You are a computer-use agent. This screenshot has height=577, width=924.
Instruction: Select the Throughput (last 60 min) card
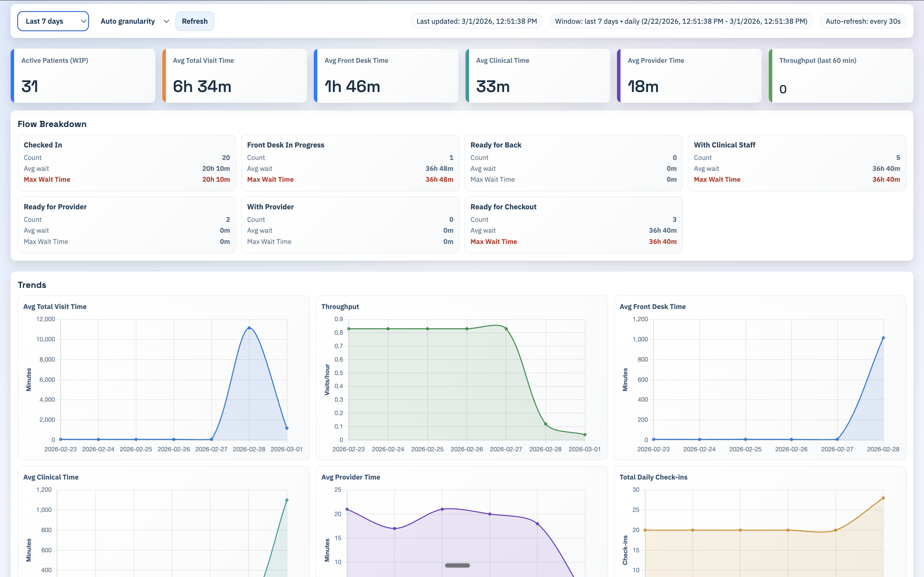tap(840, 75)
